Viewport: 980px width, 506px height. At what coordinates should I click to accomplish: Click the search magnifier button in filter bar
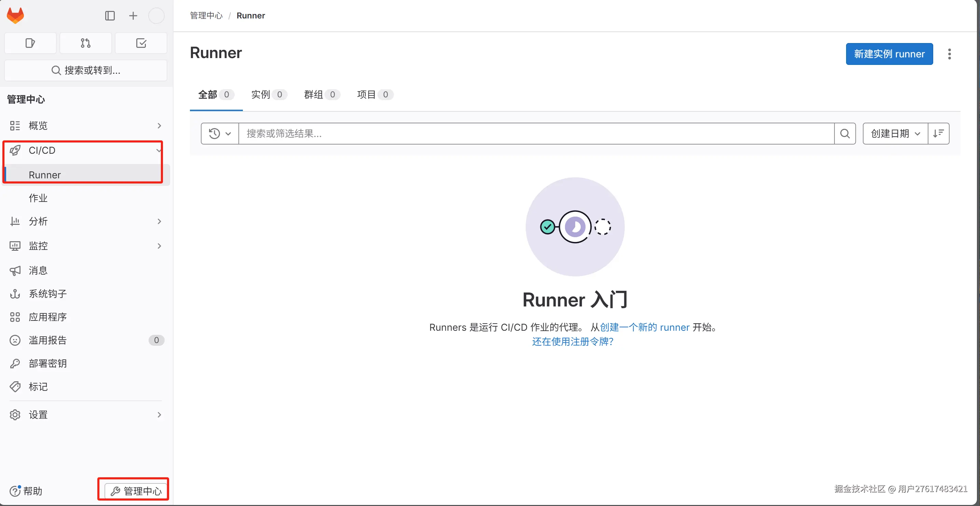click(x=845, y=134)
